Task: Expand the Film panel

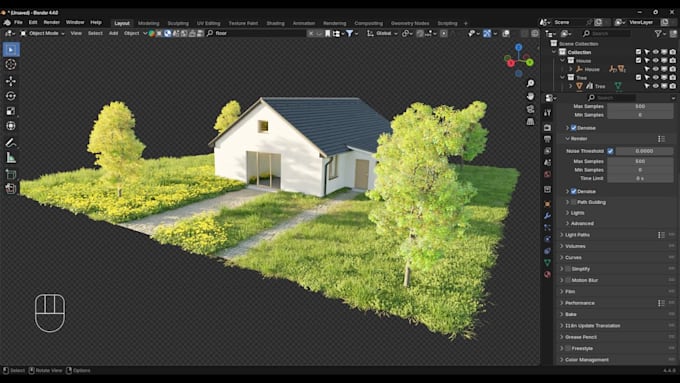Action: coord(569,291)
